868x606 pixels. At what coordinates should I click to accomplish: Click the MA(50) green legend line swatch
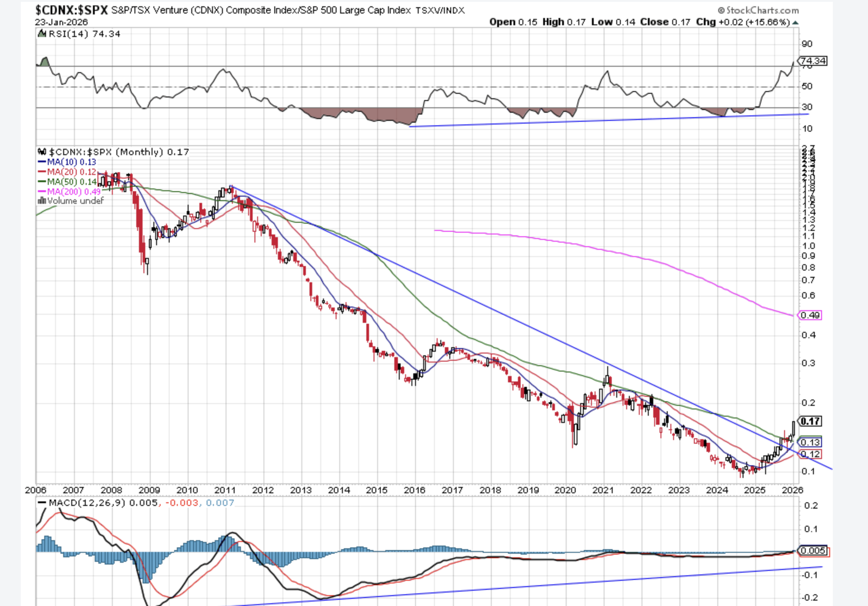(42, 182)
